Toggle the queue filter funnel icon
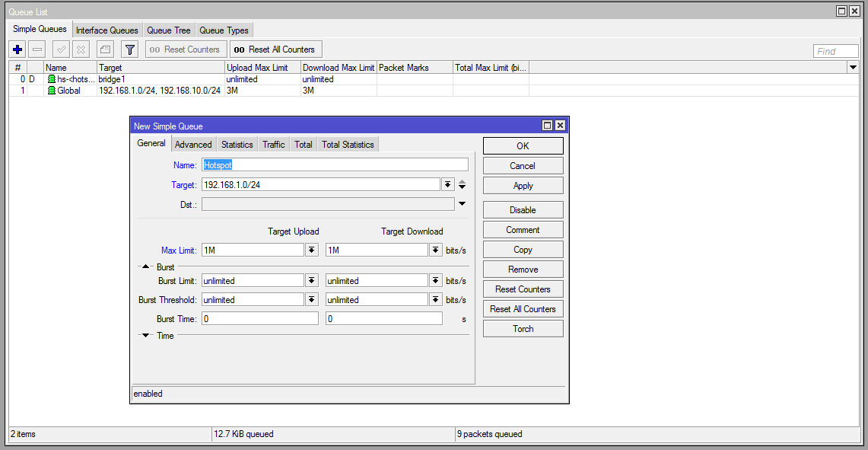Image resolution: width=868 pixels, height=450 pixels. [129, 49]
